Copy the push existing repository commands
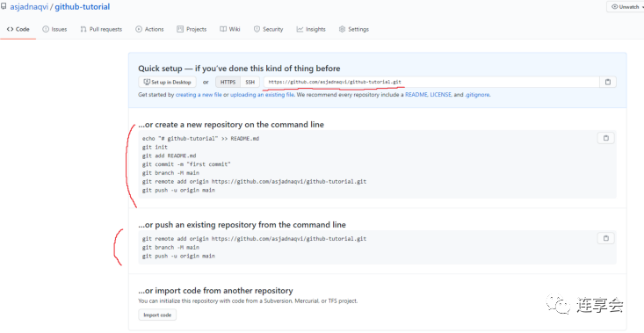644x333 pixels. 606,238
